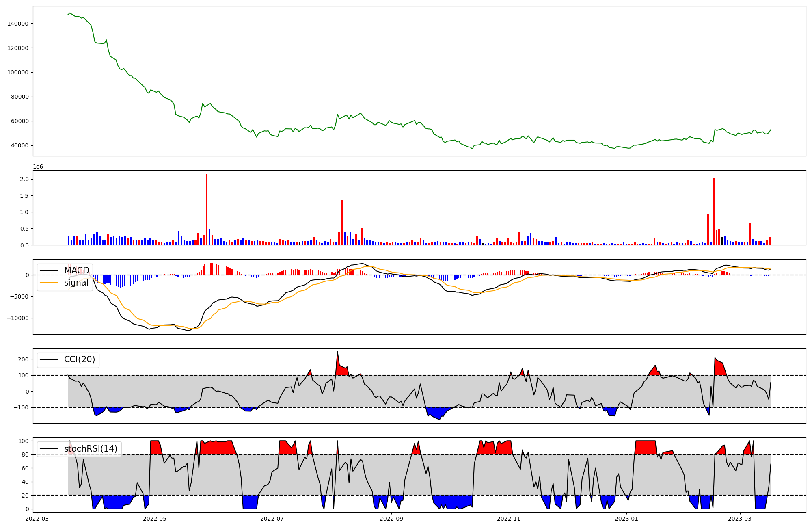
Task: Click the stochRSI(14) legend entry
Action: (91, 449)
